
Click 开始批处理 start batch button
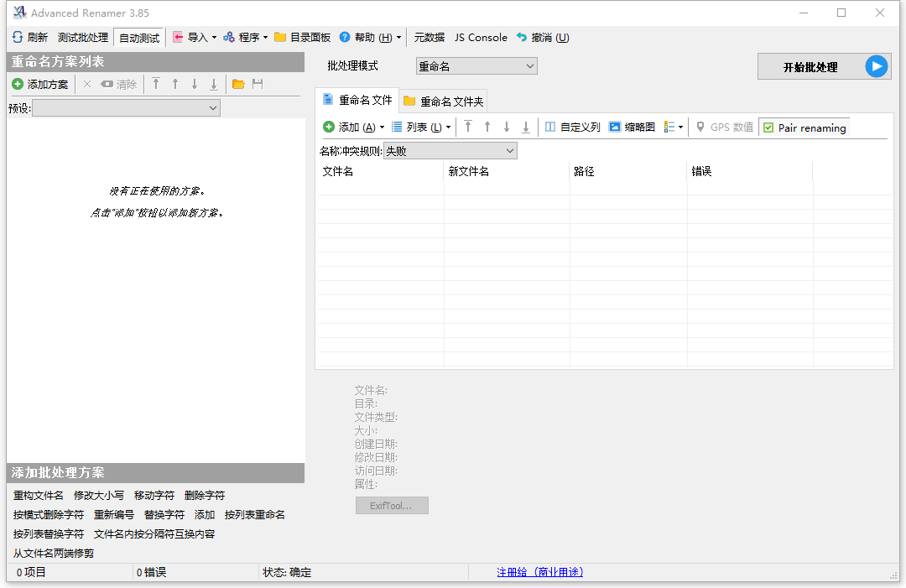pos(825,67)
